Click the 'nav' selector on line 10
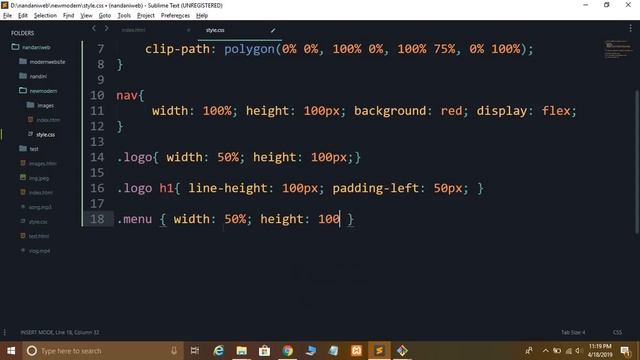This screenshot has width=640, height=360. pos(127,96)
